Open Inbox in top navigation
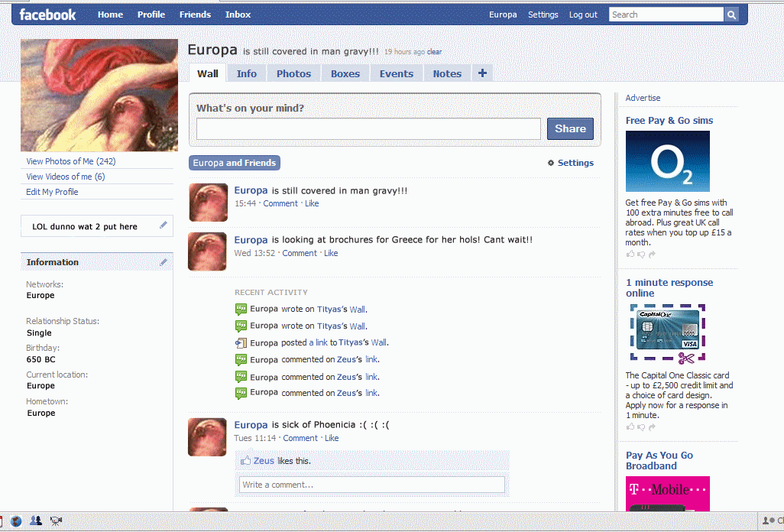The height and width of the screenshot is (532, 784). [x=238, y=15]
